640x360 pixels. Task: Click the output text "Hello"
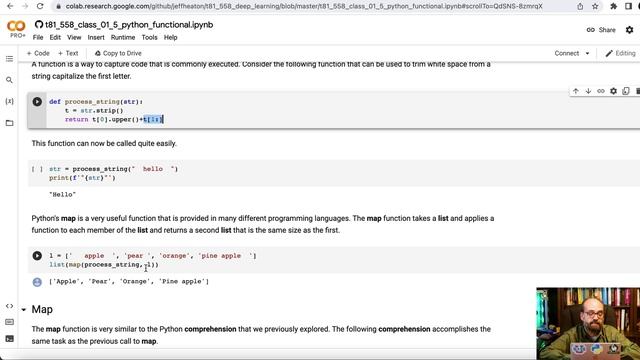(62, 195)
